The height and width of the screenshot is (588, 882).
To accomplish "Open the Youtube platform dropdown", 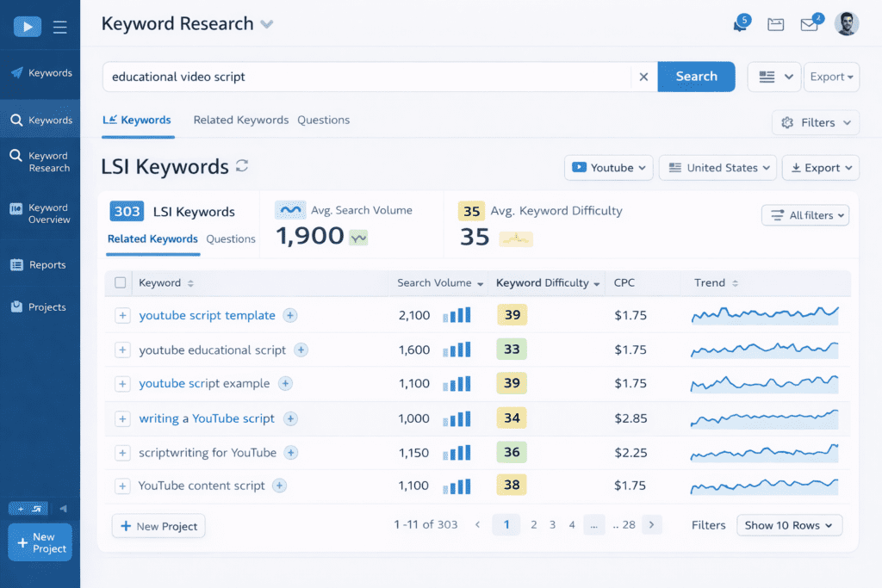I will point(608,167).
